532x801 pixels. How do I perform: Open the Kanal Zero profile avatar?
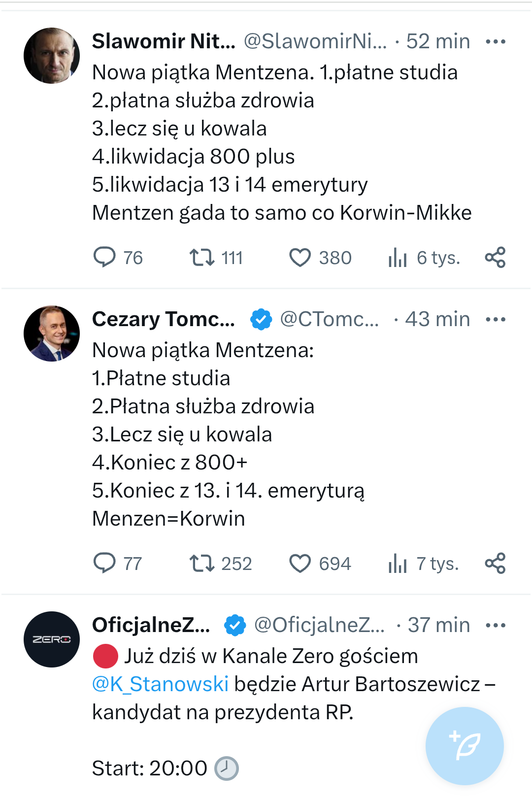[52, 639]
